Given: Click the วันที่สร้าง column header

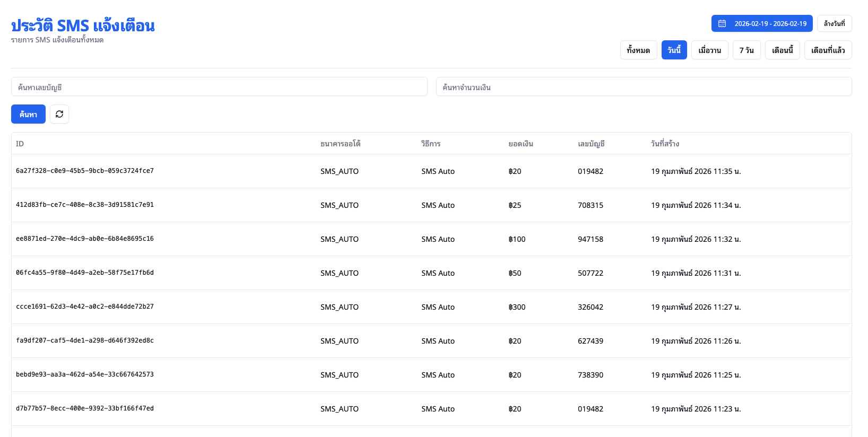Looking at the screenshot, I should point(665,144).
